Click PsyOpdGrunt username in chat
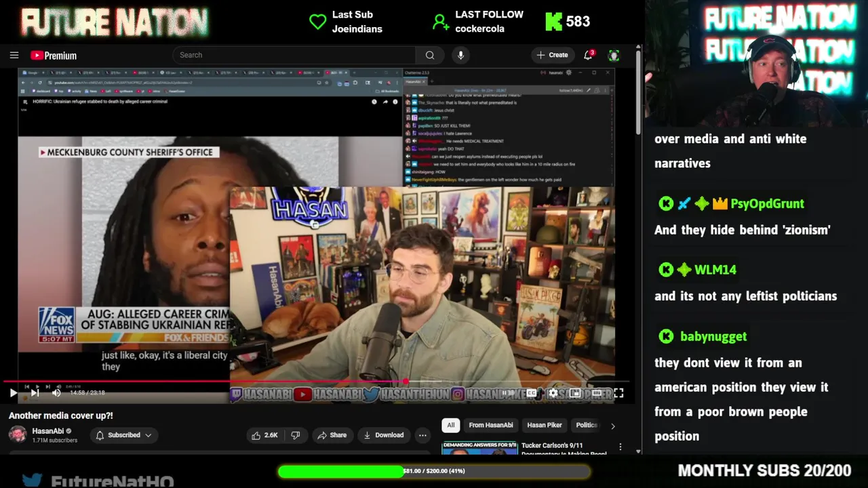The image size is (868, 488). tap(767, 203)
